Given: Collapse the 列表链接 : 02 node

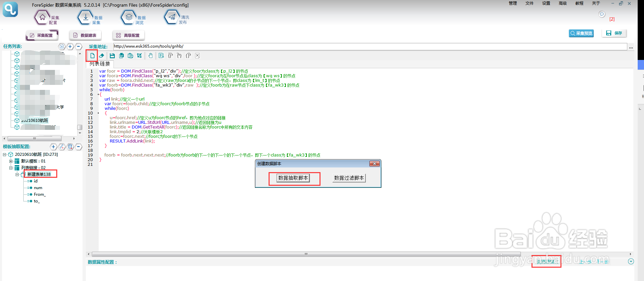Looking at the screenshot, I should pyautogui.click(x=11, y=168).
